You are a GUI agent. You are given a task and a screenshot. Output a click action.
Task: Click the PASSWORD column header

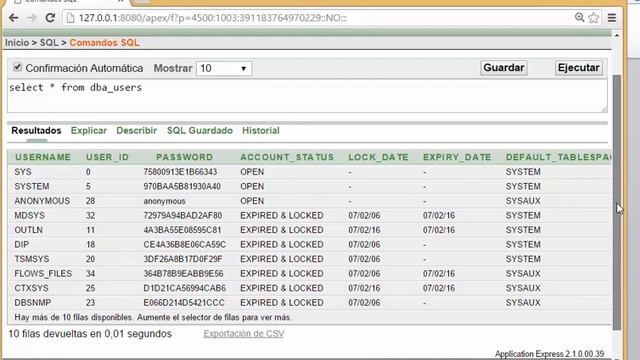[184, 157]
